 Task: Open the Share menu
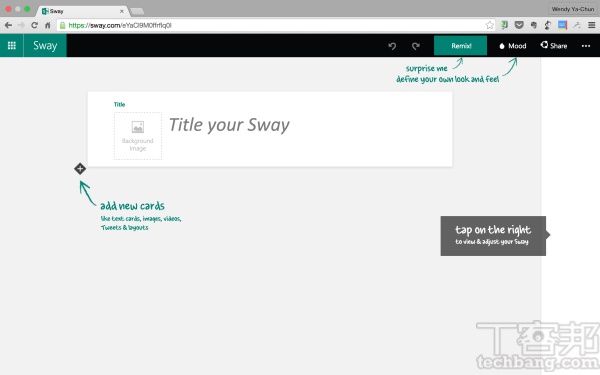click(554, 46)
